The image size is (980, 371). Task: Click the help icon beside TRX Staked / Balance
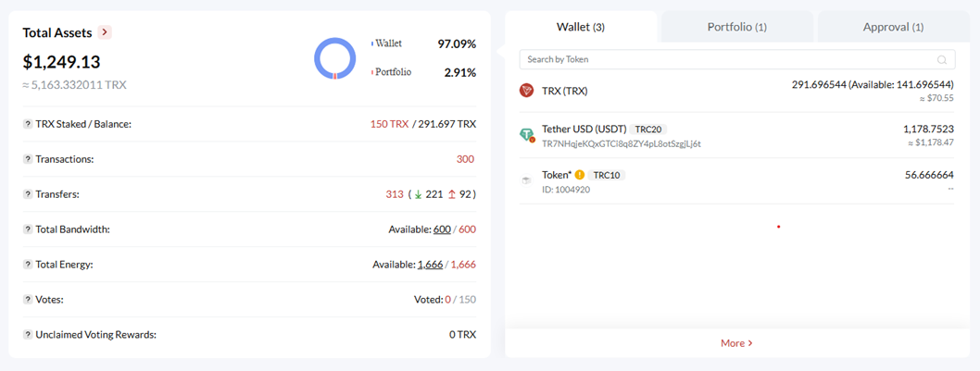[28, 124]
